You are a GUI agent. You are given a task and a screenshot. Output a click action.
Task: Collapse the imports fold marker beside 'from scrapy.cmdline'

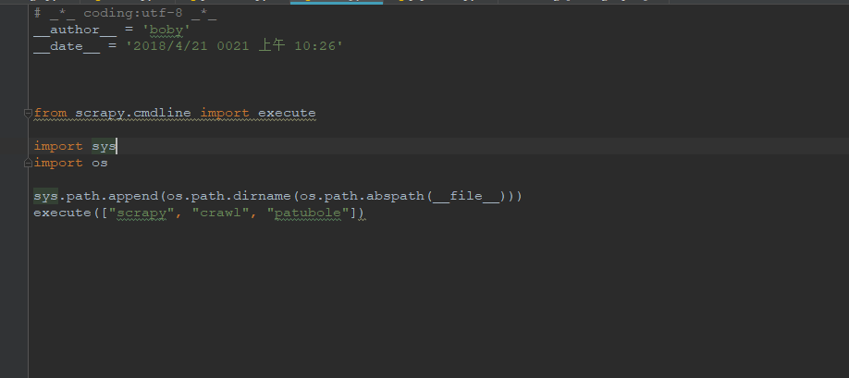(x=28, y=113)
